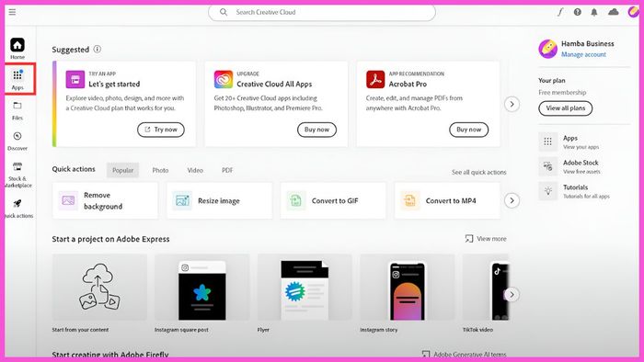Viewport: 644px width, 362px height.
Task: Open Apps in the left sidebar
Action: point(17,79)
